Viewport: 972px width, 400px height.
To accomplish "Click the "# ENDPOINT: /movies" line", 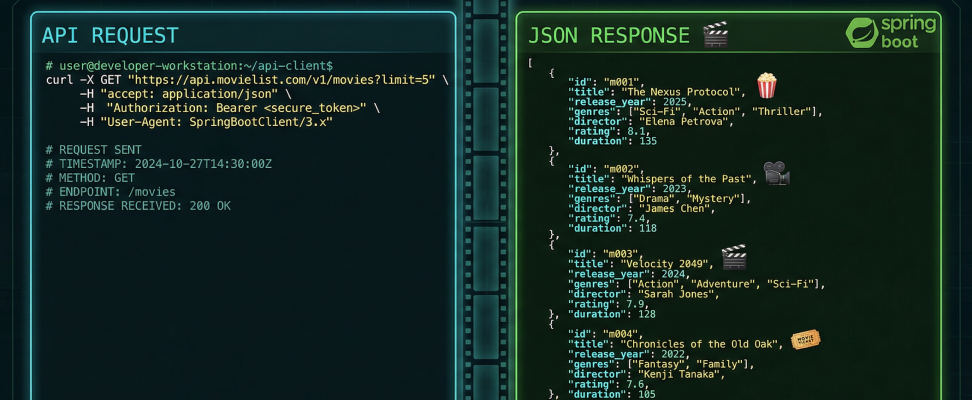I will (x=110, y=192).
